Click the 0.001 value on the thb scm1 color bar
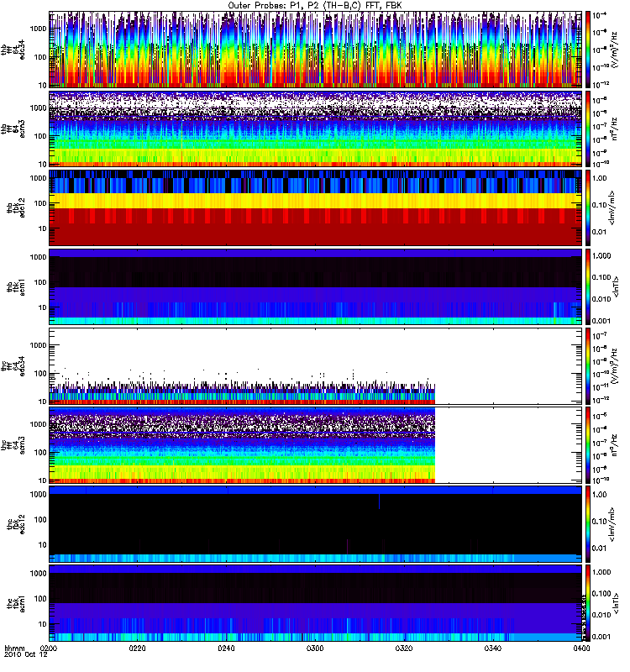This screenshot has height=672, width=630. pyautogui.click(x=601, y=321)
